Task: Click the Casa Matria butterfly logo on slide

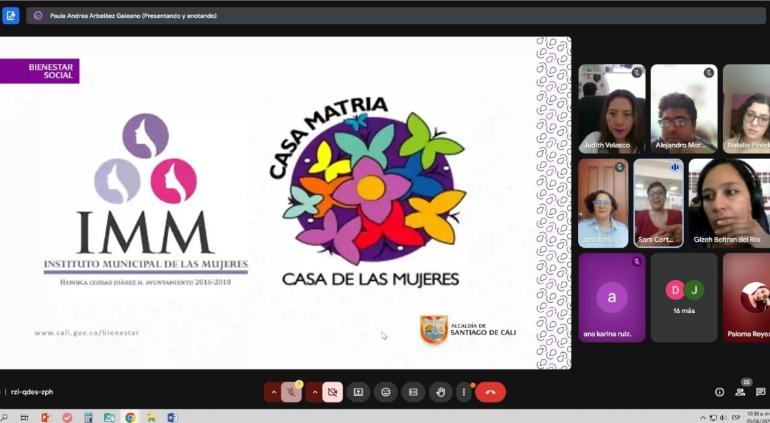Action: [x=368, y=192]
